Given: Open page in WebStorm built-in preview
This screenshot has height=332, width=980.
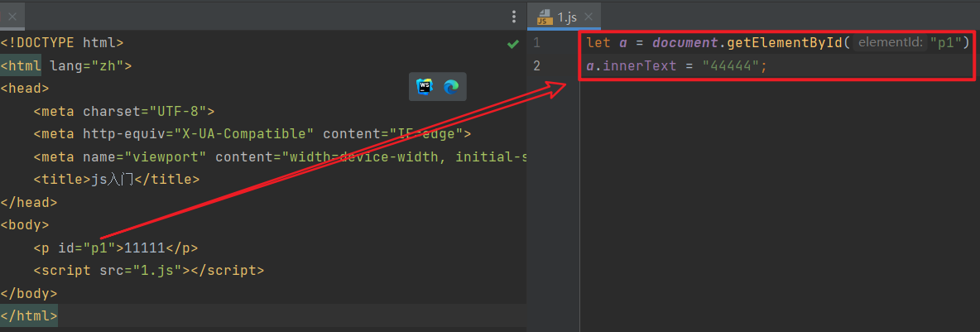Looking at the screenshot, I should pos(425,87).
